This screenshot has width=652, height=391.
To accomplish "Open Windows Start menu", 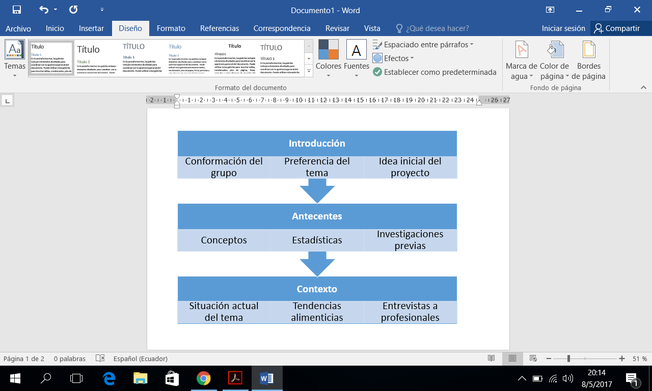I will tap(15, 379).
